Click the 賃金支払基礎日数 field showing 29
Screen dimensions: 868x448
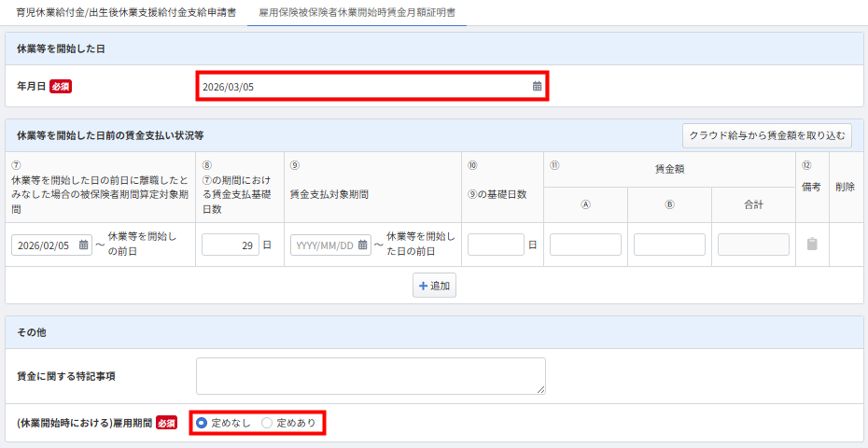click(x=230, y=245)
